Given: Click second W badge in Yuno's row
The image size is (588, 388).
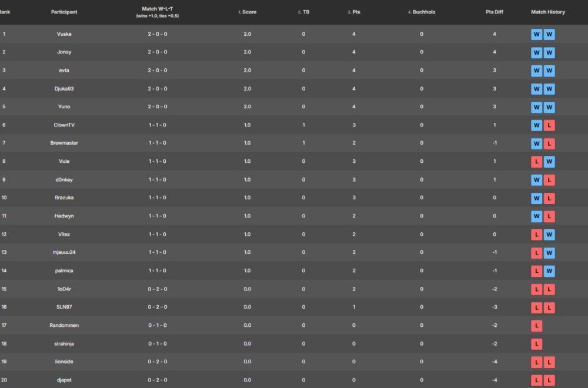Looking at the screenshot, I should (549, 108).
